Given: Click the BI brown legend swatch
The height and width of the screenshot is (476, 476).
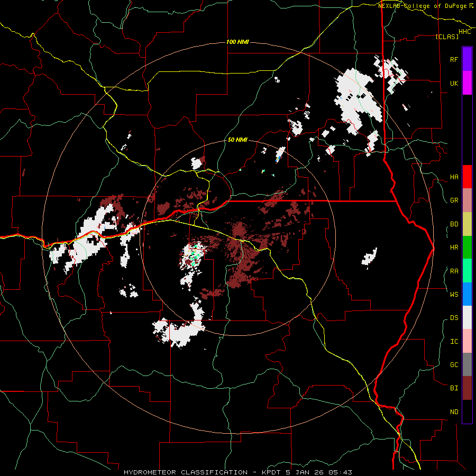Looking at the screenshot, I should (467, 388).
